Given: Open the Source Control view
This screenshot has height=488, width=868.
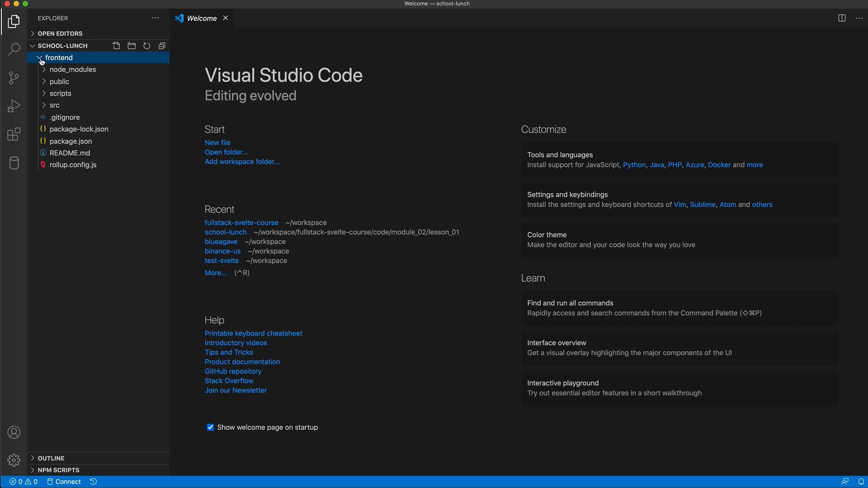Looking at the screenshot, I should click(x=14, y=78).
